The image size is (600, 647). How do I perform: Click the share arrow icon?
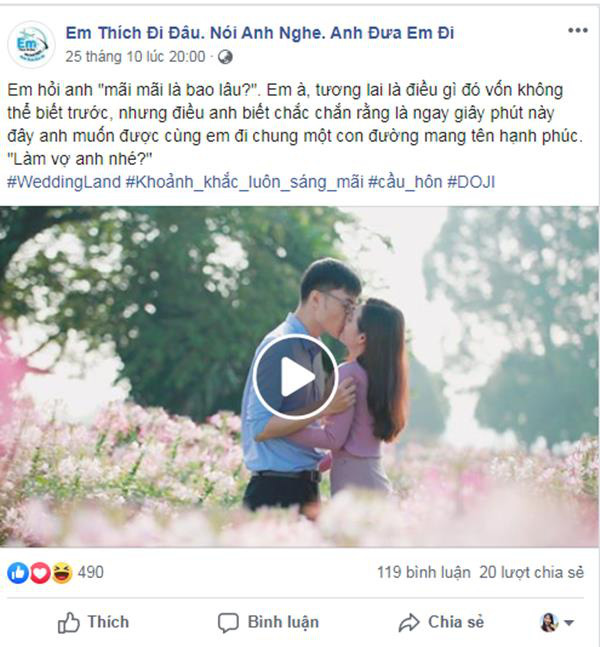point(409,623)
